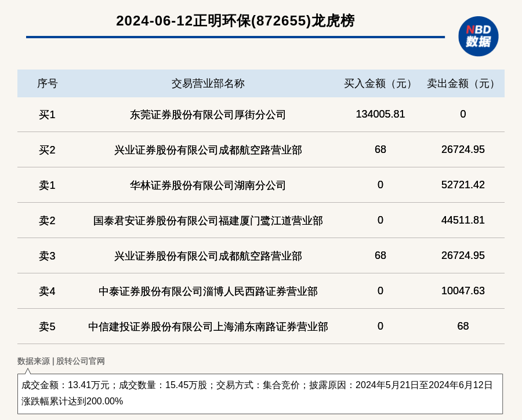Select 东莞证券股份有限公司厚街分公司 name
Screen dimensions: 522x420
pos(208,115)
